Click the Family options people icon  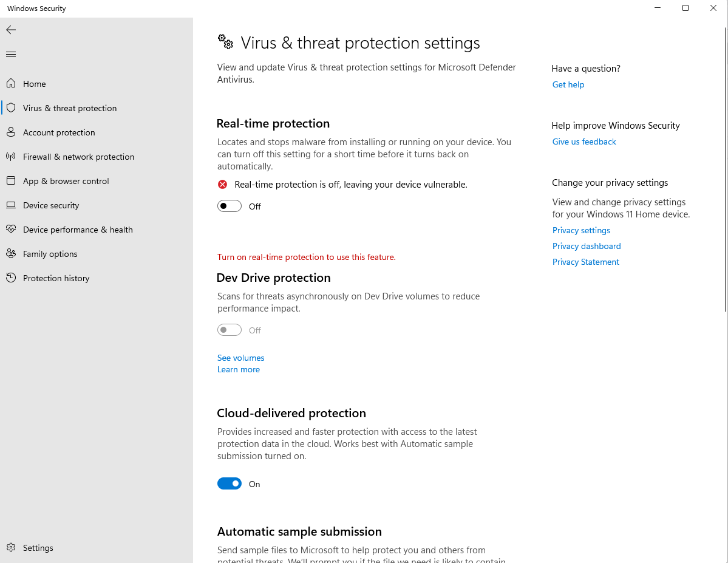tap(11, 254)
